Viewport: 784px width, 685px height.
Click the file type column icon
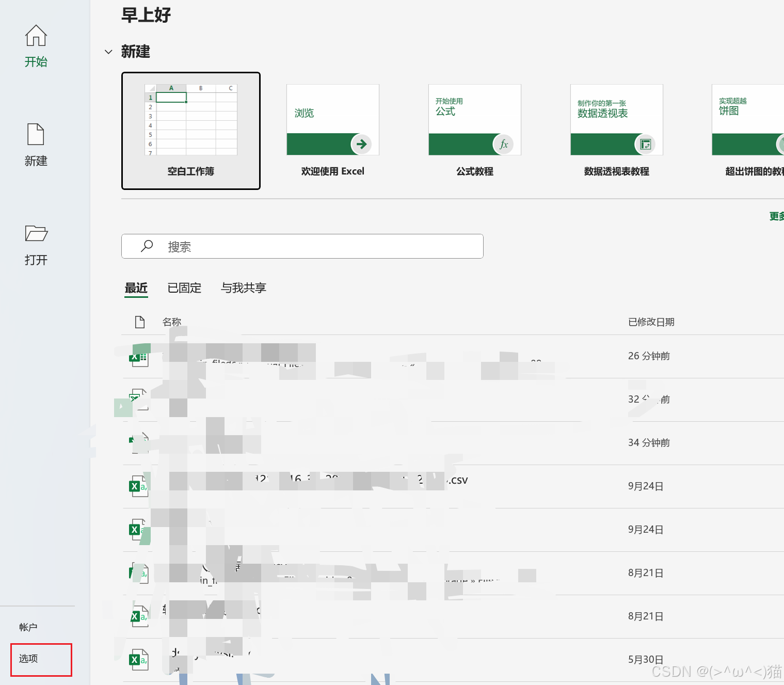pyautogui.click(x=139, y=322)
